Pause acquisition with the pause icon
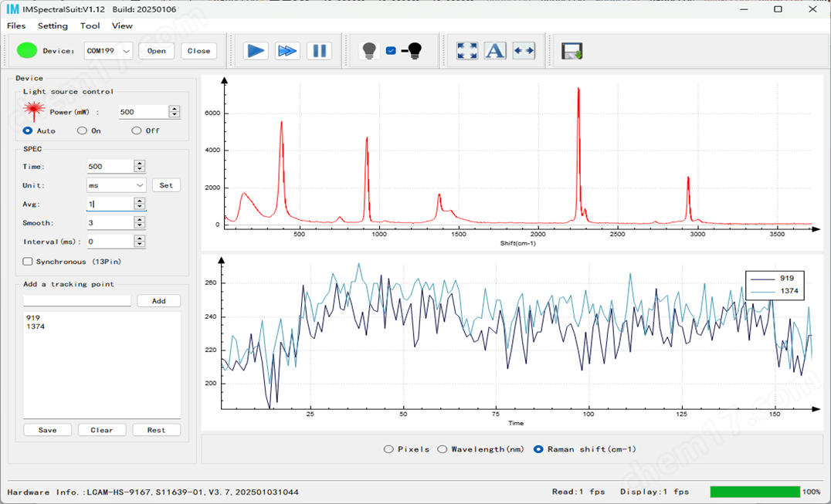831x504 pixels. (319, 51)
